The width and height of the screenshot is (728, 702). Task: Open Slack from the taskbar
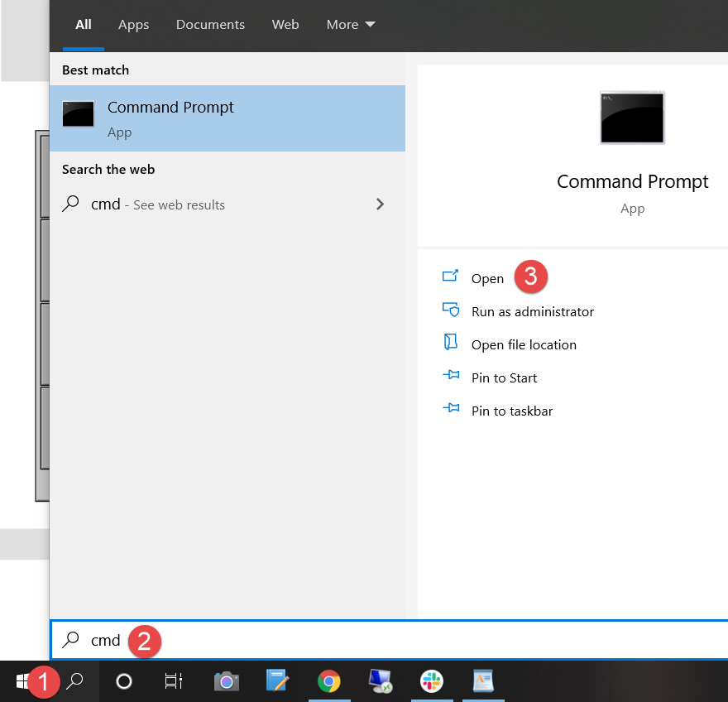coord(431,681)
